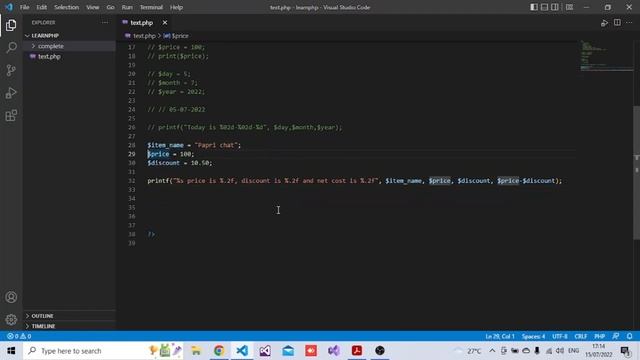The height and width of the screenshot is (360, 640).
Task: Collapse the LEARNPHP folder section
Action: tap(69, 36)
